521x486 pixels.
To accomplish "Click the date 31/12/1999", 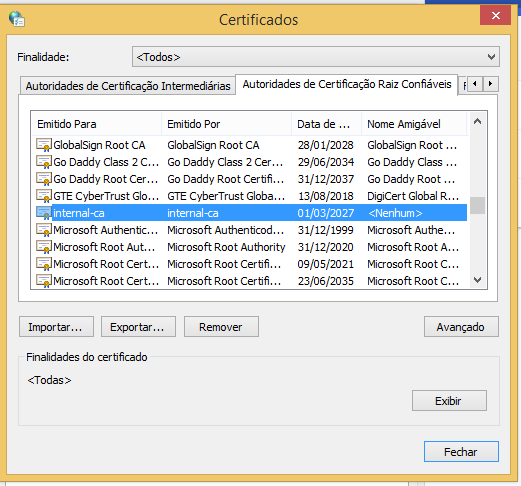I will (x=326, y=230).
